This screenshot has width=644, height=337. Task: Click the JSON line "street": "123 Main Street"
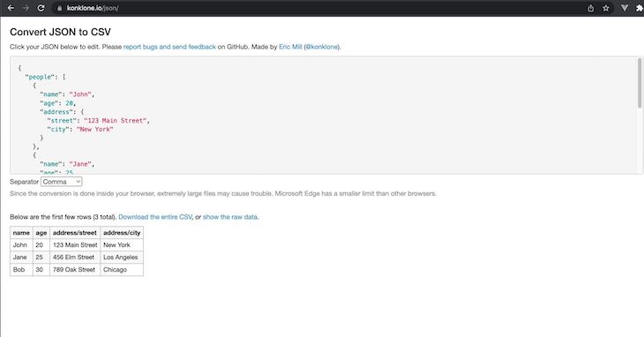click(x=98, y=121)
